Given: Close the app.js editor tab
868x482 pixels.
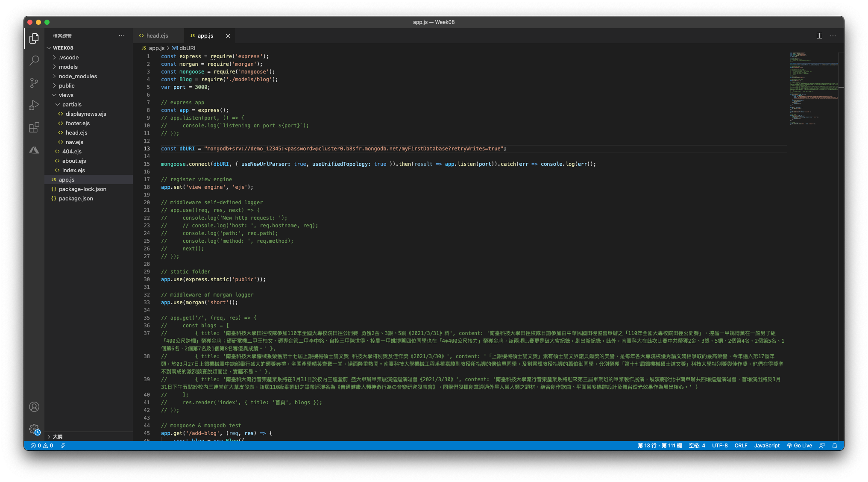Looking at the screenshot, I should click(x=228, y=36).
